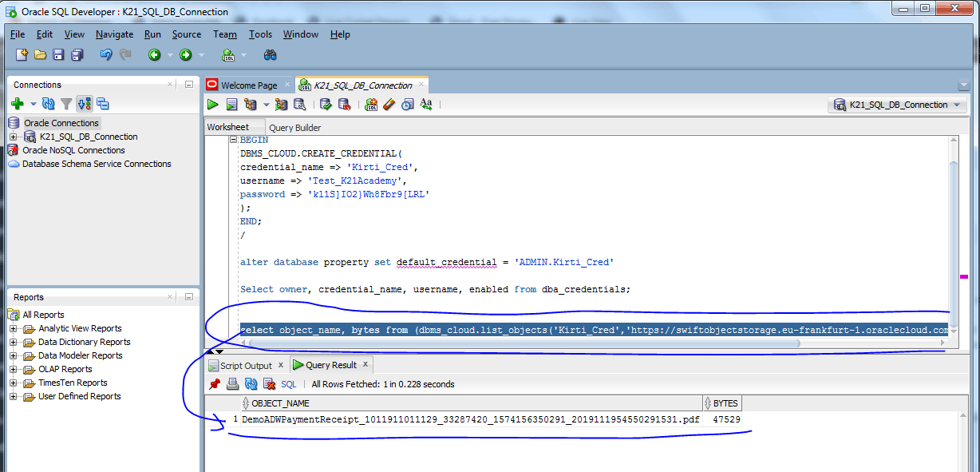Expand the Analytic View Reports node
The height and width of the screenshot is (472, 980).
[13, 328]
